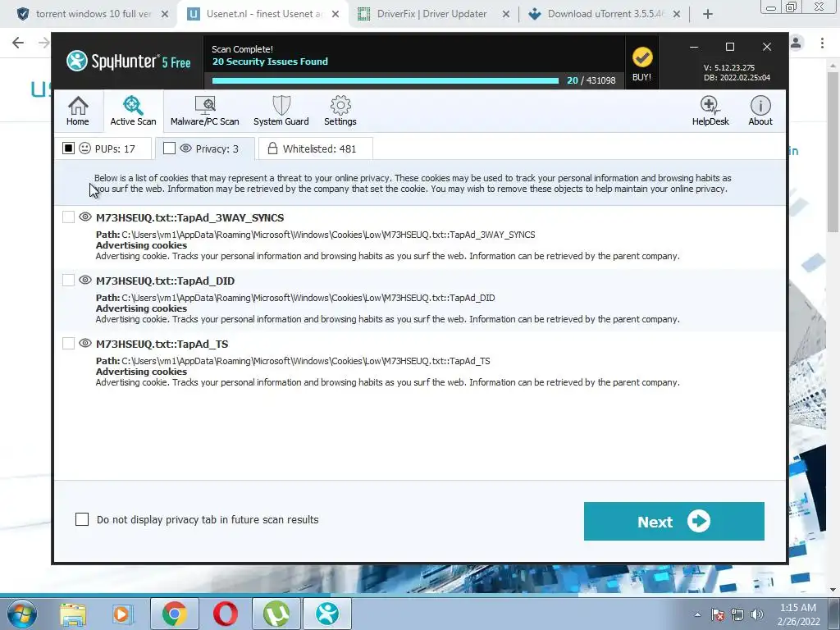Open uTorrent from the taskbar
This screenshot has height=630, width=840.
click(276, 614)
